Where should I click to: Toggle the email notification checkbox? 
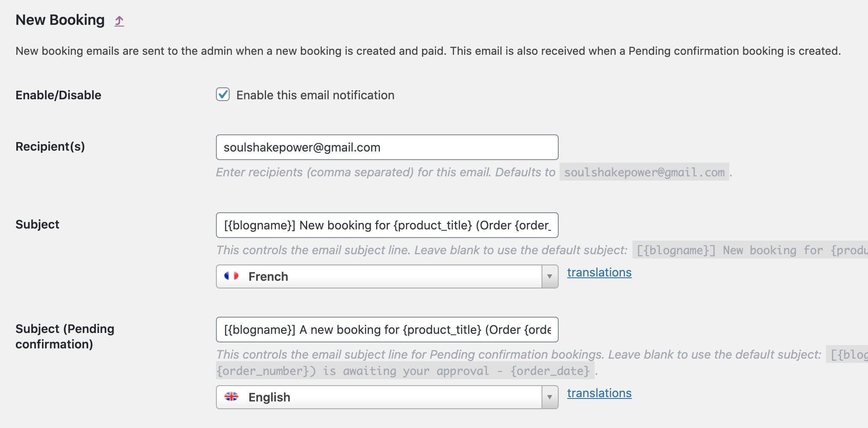click(223, 95)
